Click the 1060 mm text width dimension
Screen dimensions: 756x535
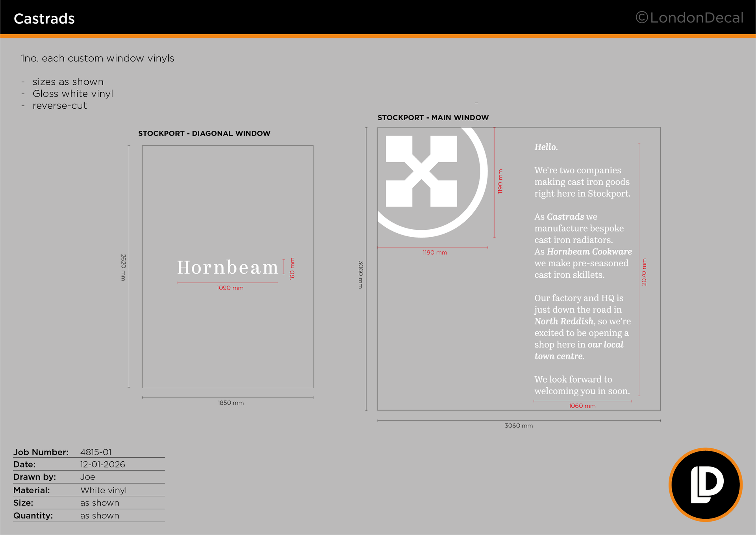(582, 406)
